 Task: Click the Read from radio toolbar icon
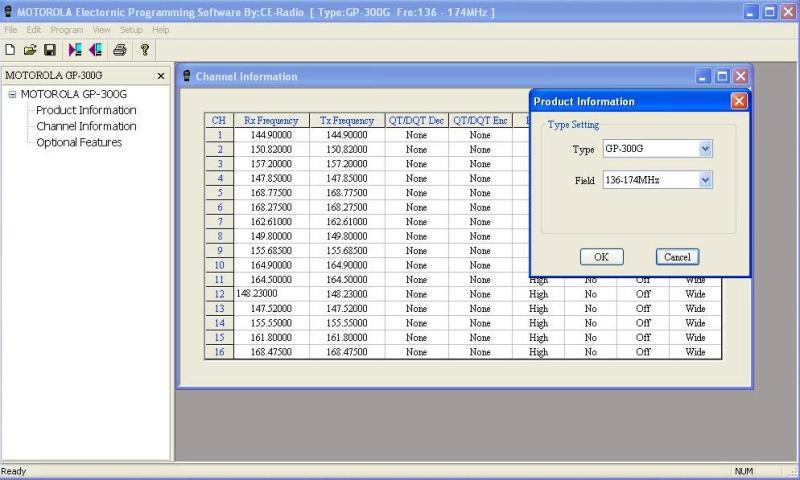pyautogui.click(x=75, y=49)
